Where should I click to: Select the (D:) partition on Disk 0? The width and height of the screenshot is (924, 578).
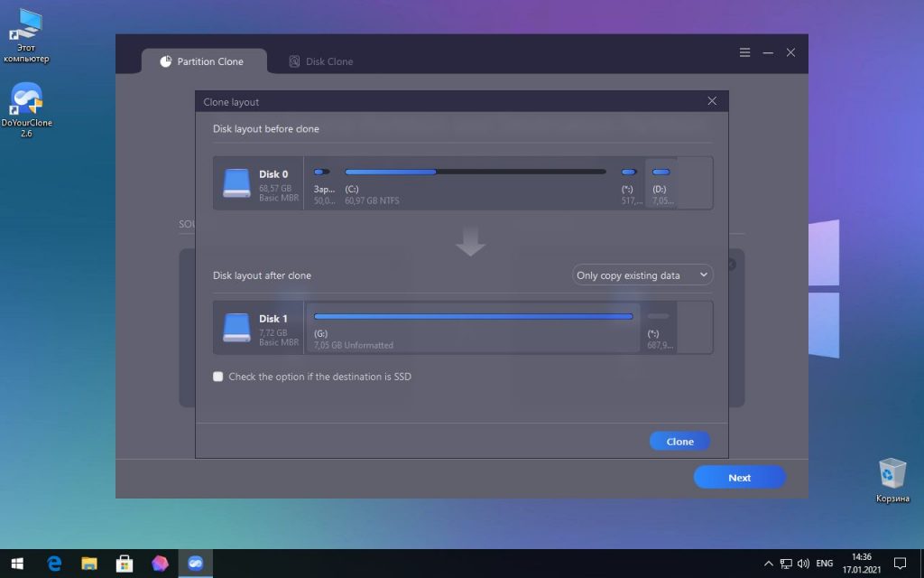click(x=661, y=183)
